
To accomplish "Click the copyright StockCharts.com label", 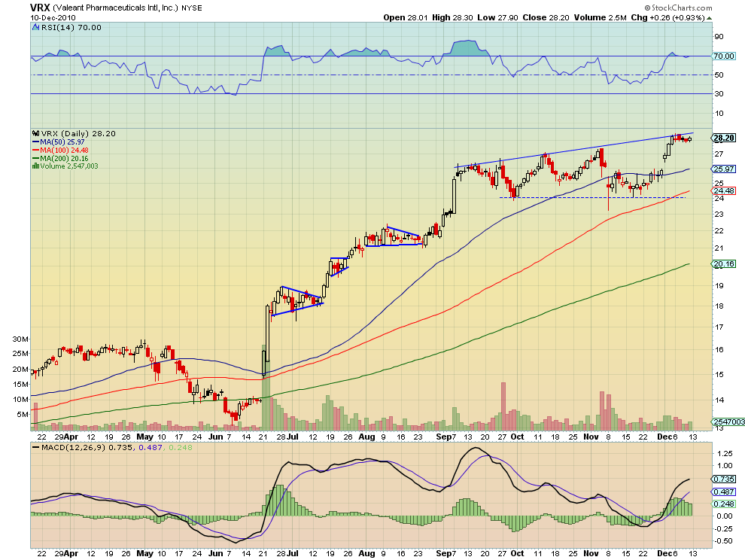I will [x=679, y=8].
